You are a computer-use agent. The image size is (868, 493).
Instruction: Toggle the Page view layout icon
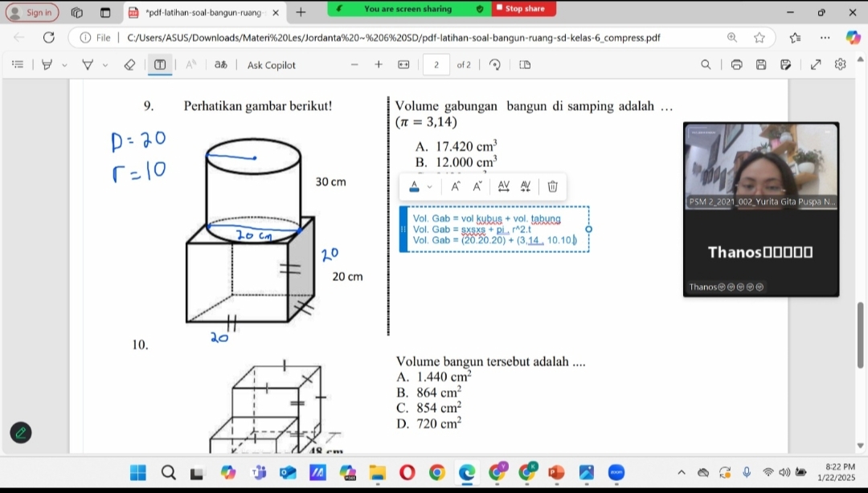[x=525, y=65]
